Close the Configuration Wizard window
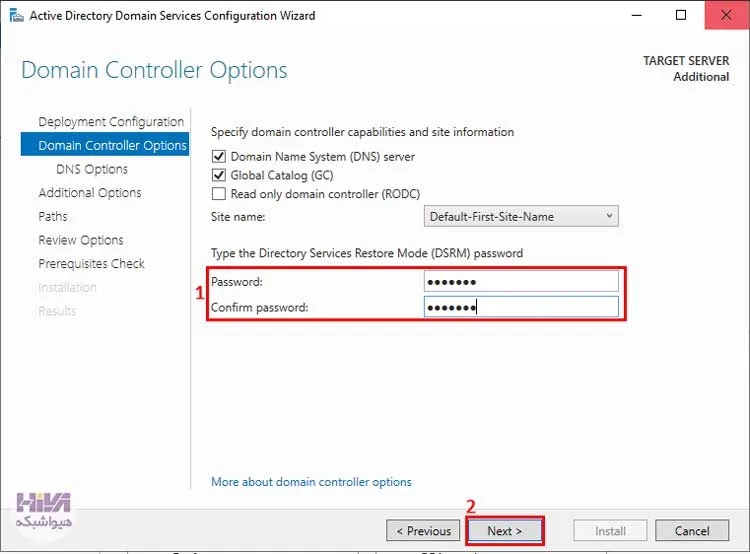The image size is (750, 554). point(726,15)
